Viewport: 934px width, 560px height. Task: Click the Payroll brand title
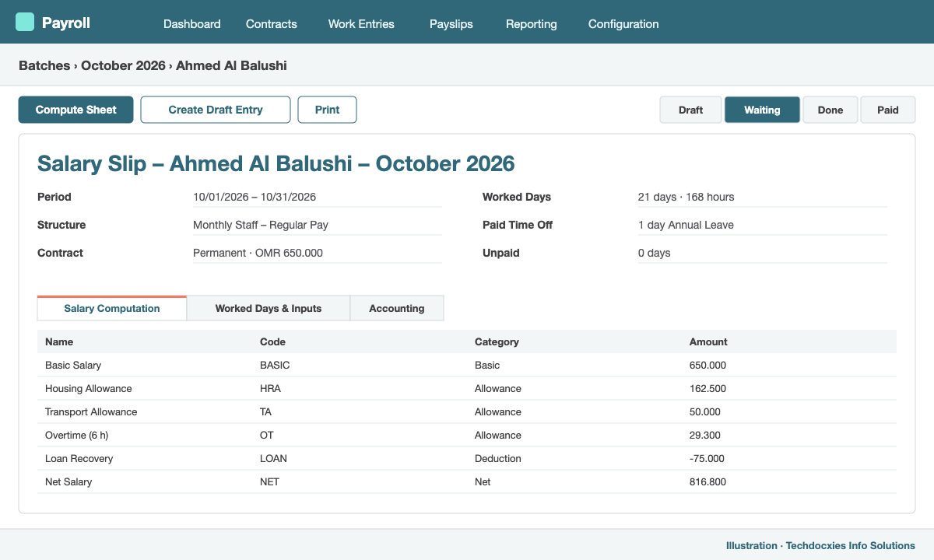[66, 23]
